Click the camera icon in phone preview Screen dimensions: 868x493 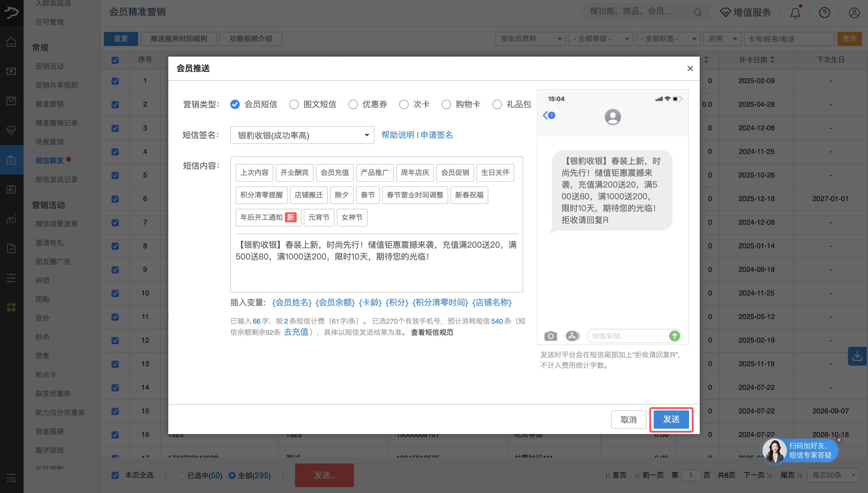tap(550, 336)
